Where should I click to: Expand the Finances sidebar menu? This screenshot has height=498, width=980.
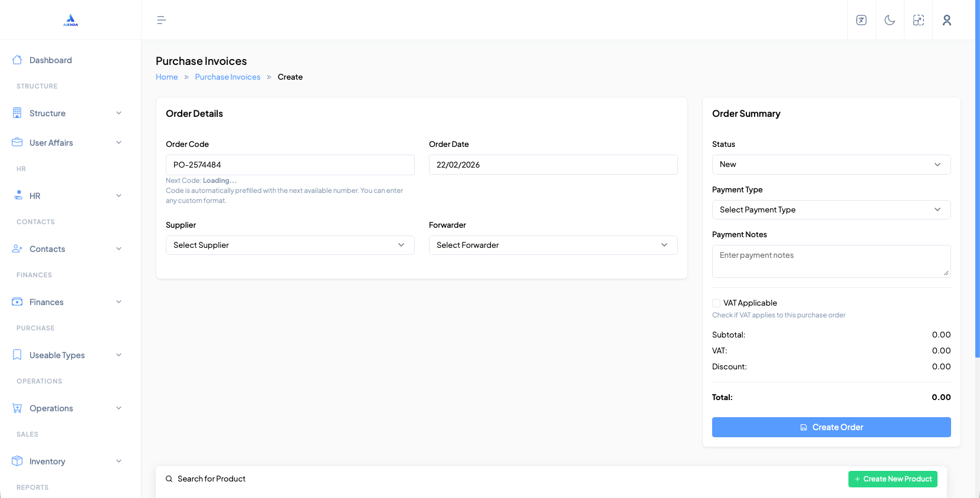67,302
